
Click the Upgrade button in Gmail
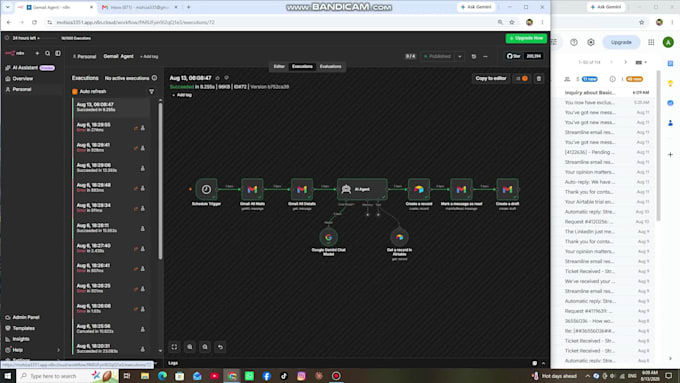click(621, 42)
